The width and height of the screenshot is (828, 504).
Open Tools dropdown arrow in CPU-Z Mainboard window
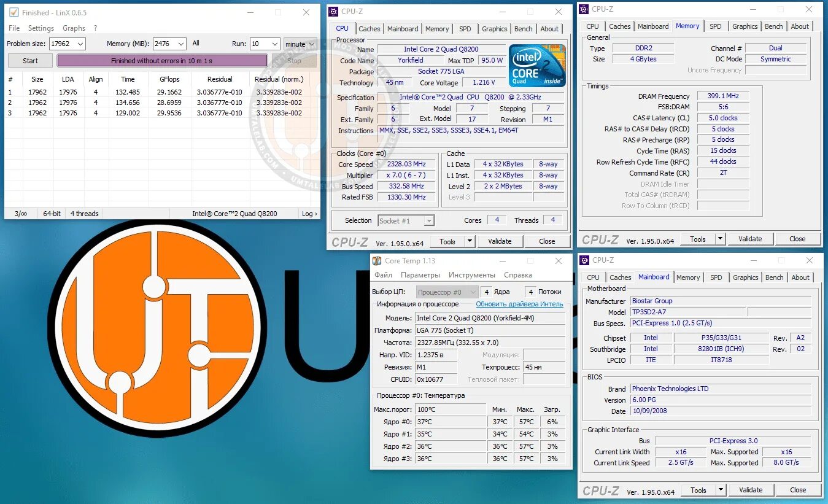tap(721, 490)
